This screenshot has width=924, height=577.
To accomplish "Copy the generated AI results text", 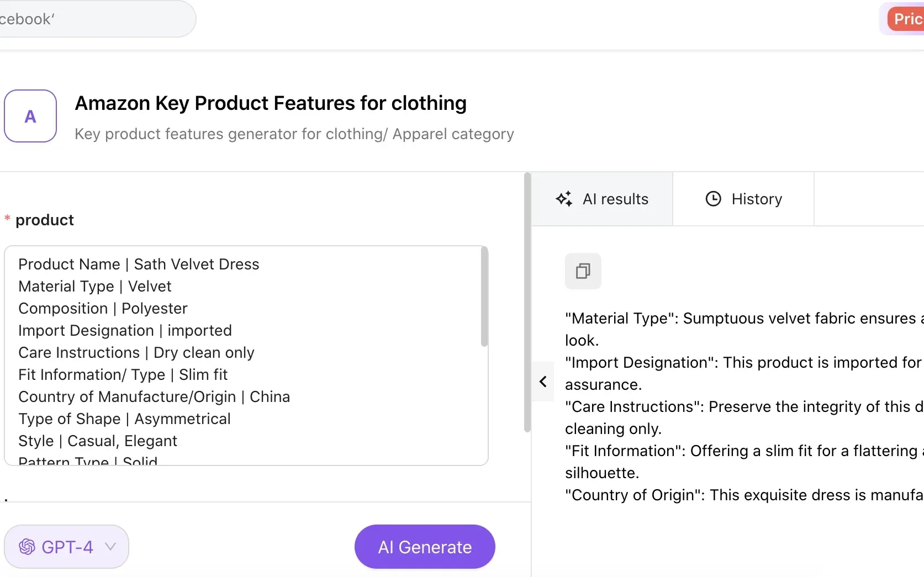I will 583,271.
